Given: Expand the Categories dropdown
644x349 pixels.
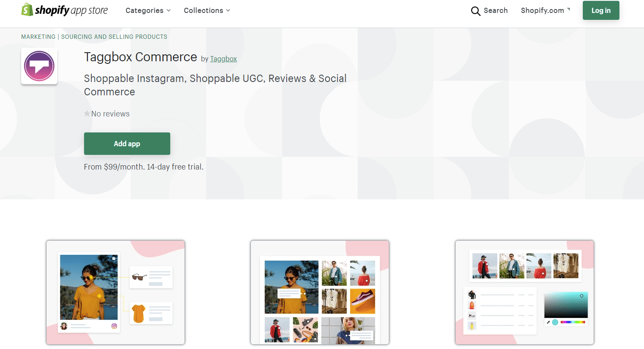Looking at the screenshot, I should pos(148,10).
